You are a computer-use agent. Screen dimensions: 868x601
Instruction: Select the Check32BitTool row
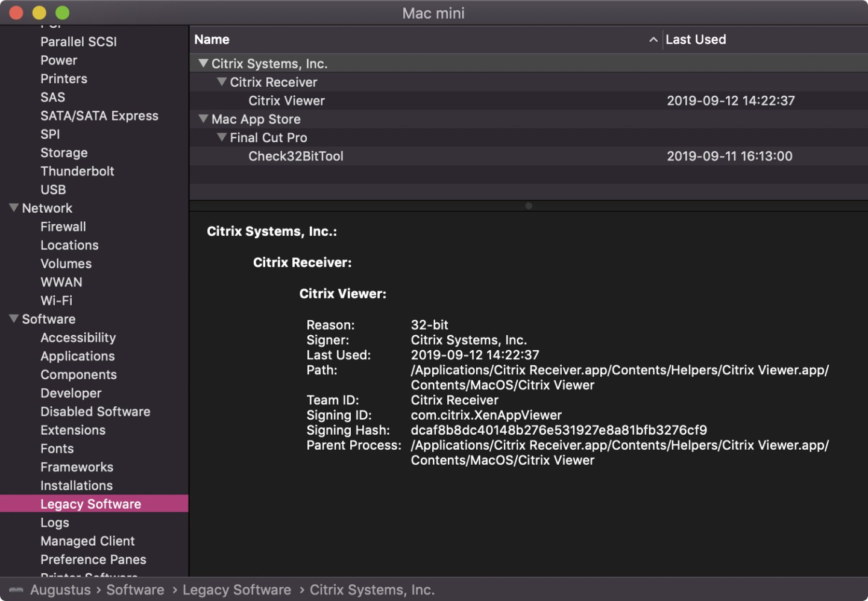(x=295, y=156)
